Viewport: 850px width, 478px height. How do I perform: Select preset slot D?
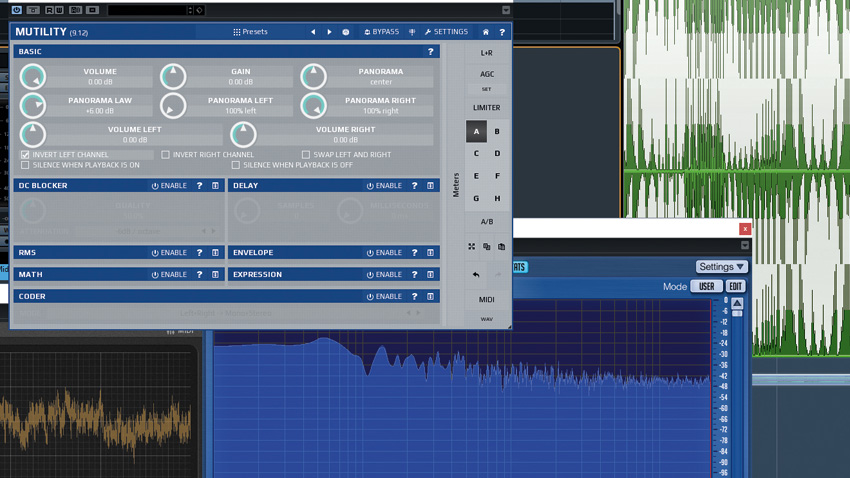pos(497,154)
